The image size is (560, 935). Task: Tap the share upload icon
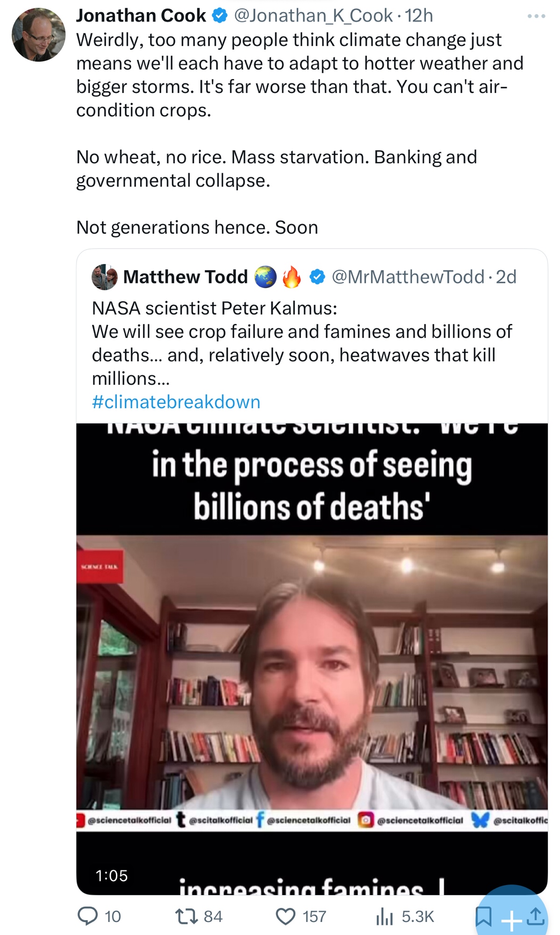536,916
